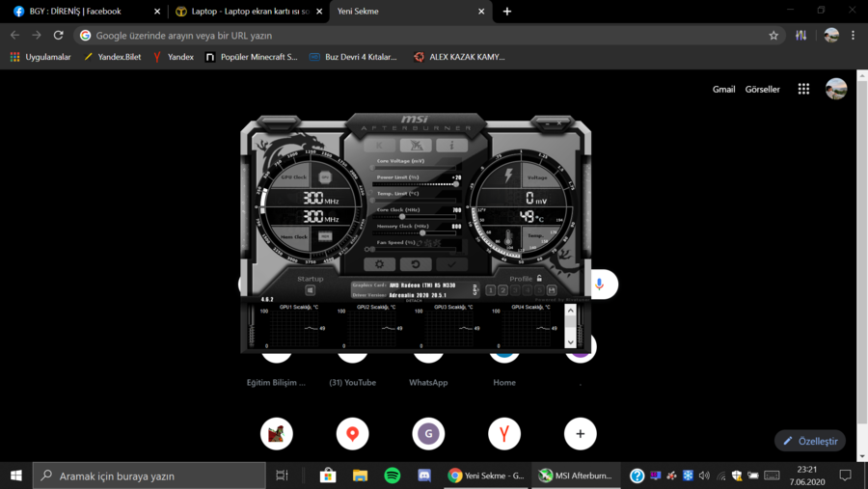868x489 pixels.
Task: Apply settings with the checkmark button
Action: click(x=451, y=264)
